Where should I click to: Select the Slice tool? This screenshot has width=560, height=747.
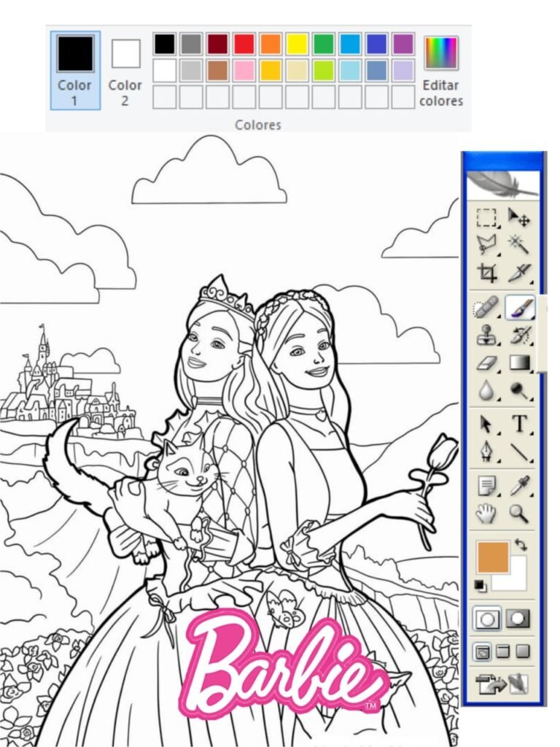pyautogui.click(x=519, y=273)
